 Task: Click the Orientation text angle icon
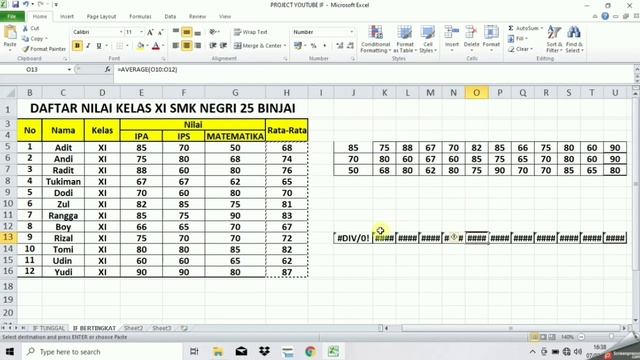pos(214,32)
